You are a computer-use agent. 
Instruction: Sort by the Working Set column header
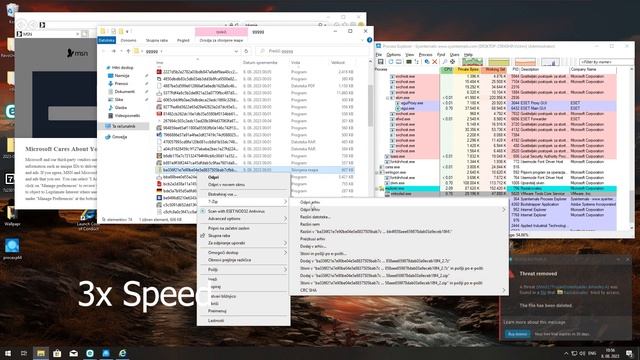[x=494, y=69]
